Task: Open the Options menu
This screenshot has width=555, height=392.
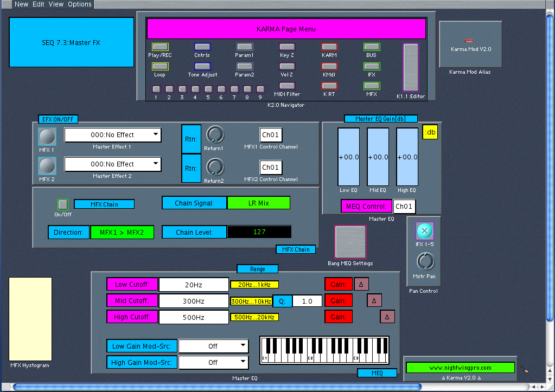Action: 80,4
